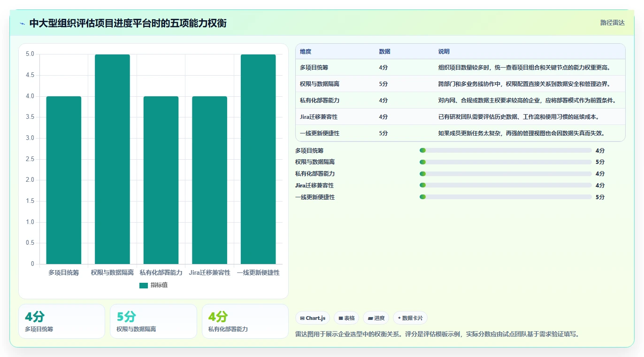Click the 表格 tag chip

346,318
